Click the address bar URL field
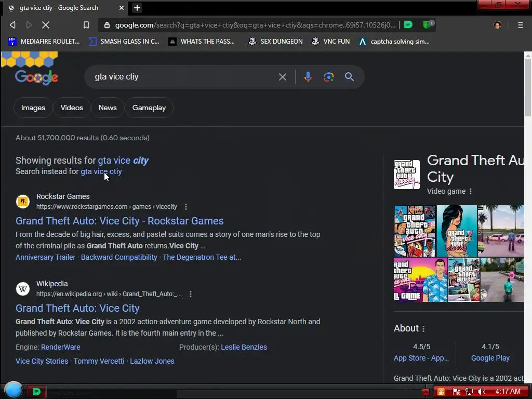The image size is (532, 399). tap(255, 25)
